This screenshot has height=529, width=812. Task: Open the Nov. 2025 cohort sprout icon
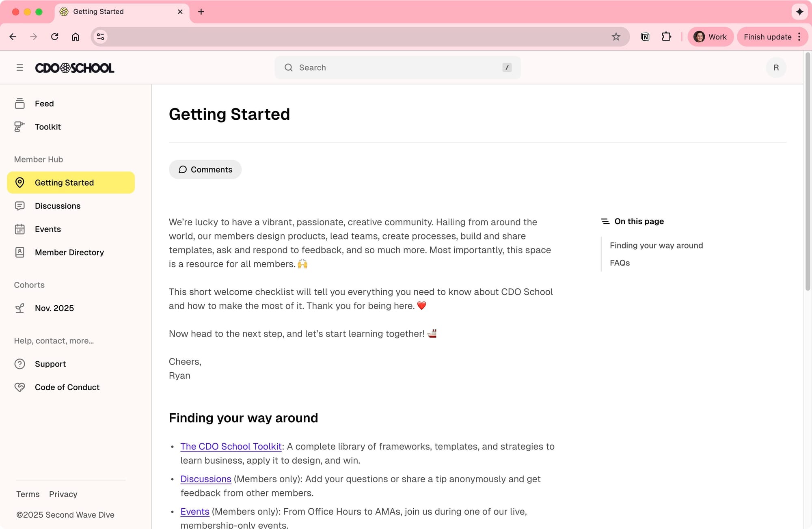coord(19,308)
